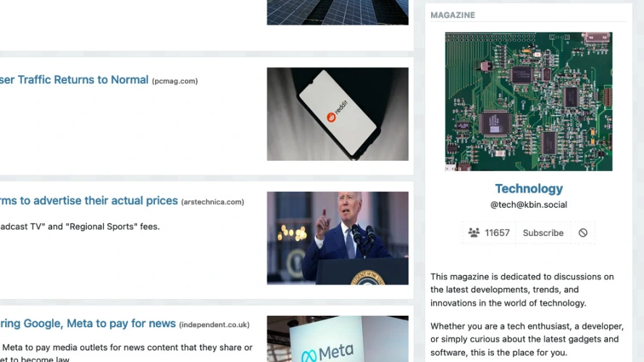The height and width of the screenshot is (362, 644).
Task: Click the block magazine icon
Action: (583, 232)
